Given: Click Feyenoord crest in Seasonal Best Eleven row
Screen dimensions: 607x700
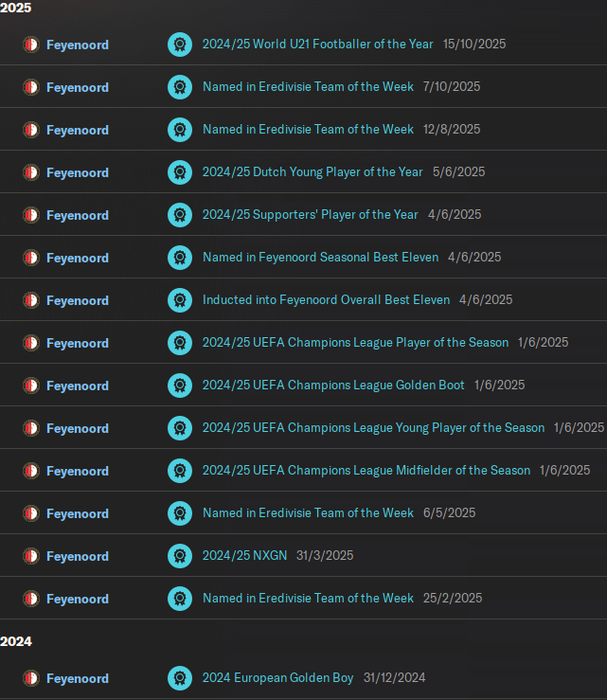Looking at the screenshot, I should pyautogui.click(x=31, y=258).
